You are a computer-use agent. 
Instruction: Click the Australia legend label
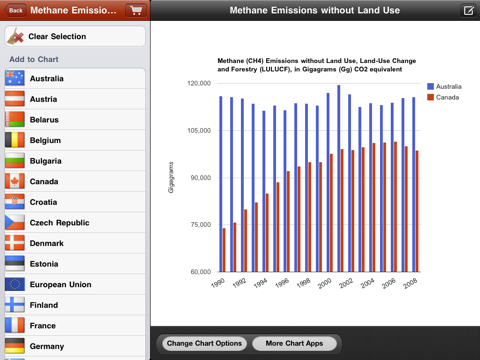click(x=449, y=87)
